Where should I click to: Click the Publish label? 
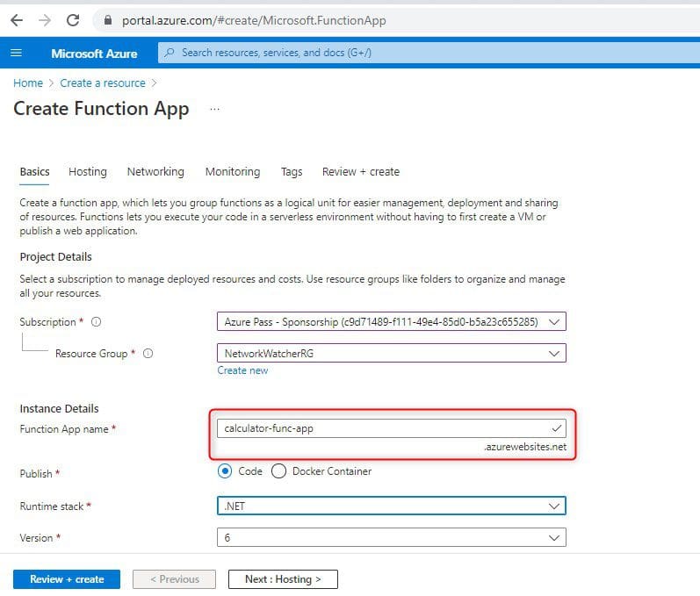pyautogui.click(x=36, y=474)
